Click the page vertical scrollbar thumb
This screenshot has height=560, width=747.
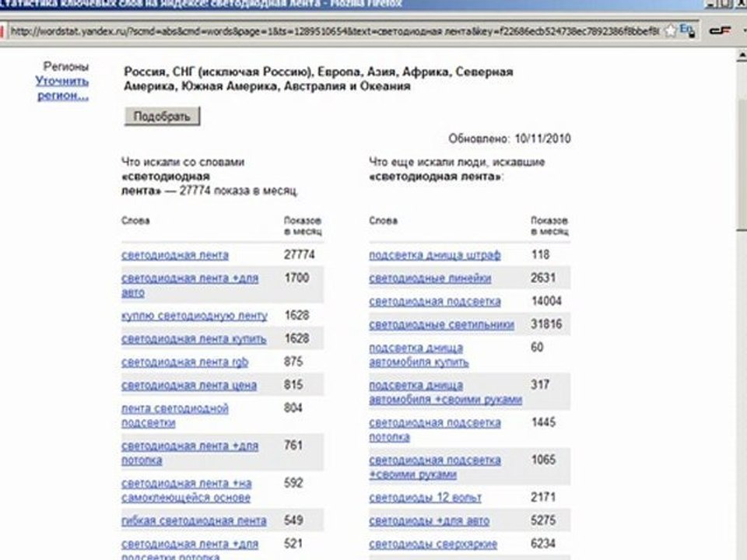click(x=742, y=164)
